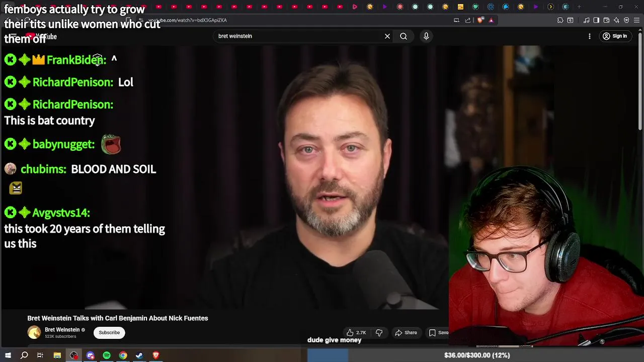Image resolution: width=644 pixels, height=362 pixels.
Task: Switch to the tab with yellow folder icon
Action: click(460, 7)
